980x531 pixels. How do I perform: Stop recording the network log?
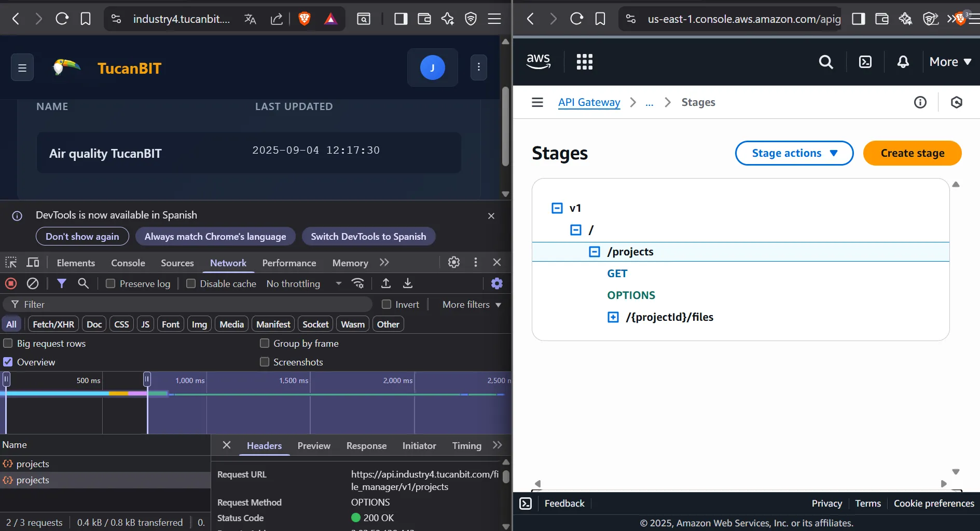(11, 283)
